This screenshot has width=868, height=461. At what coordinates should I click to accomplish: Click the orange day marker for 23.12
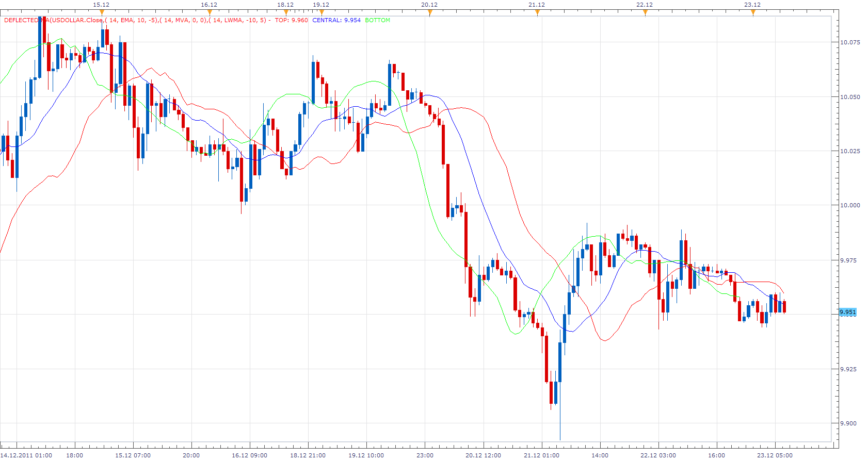pos(753,12)
